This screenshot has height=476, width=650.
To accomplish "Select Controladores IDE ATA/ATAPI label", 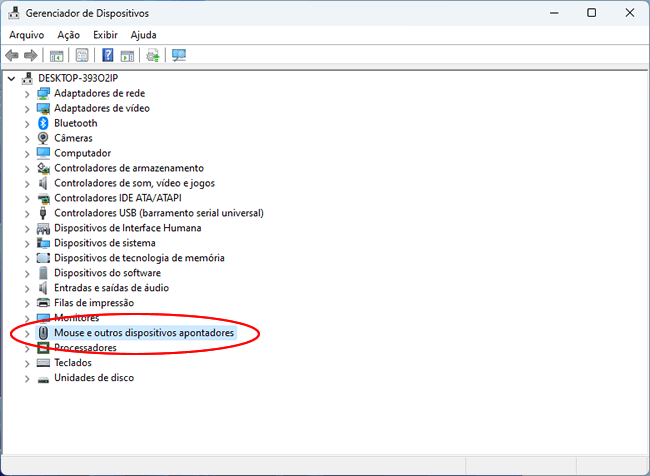I will tap(118, 198).
